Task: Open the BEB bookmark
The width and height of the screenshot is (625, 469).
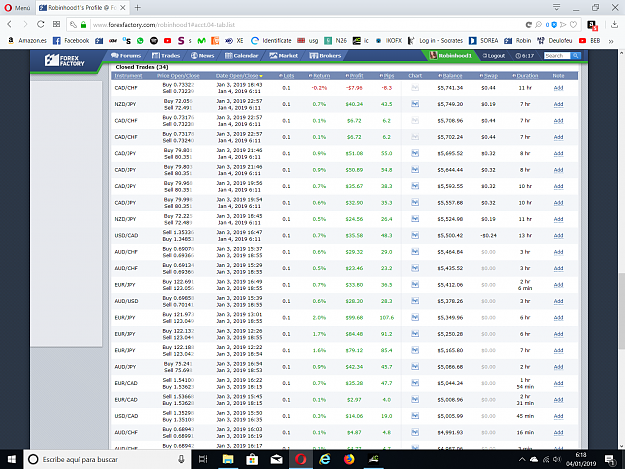Action: pos(590,41)
